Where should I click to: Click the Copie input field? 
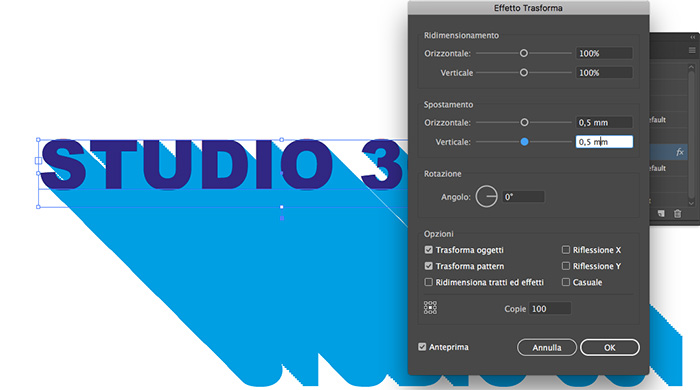[x=550, y=308]
